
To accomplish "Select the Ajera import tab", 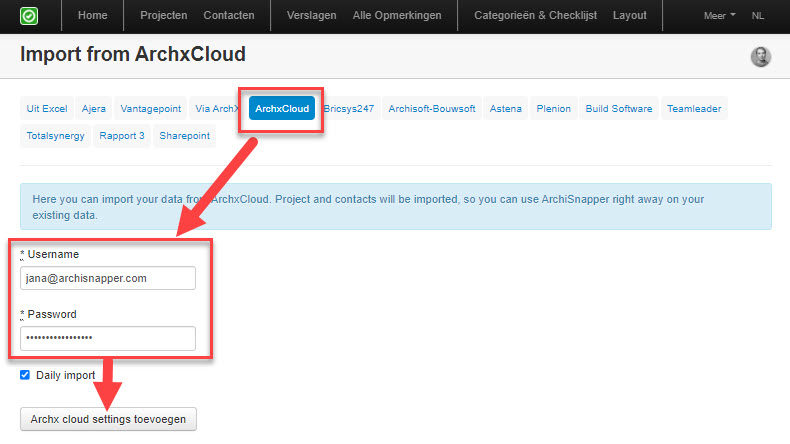I will pos(94,108).
